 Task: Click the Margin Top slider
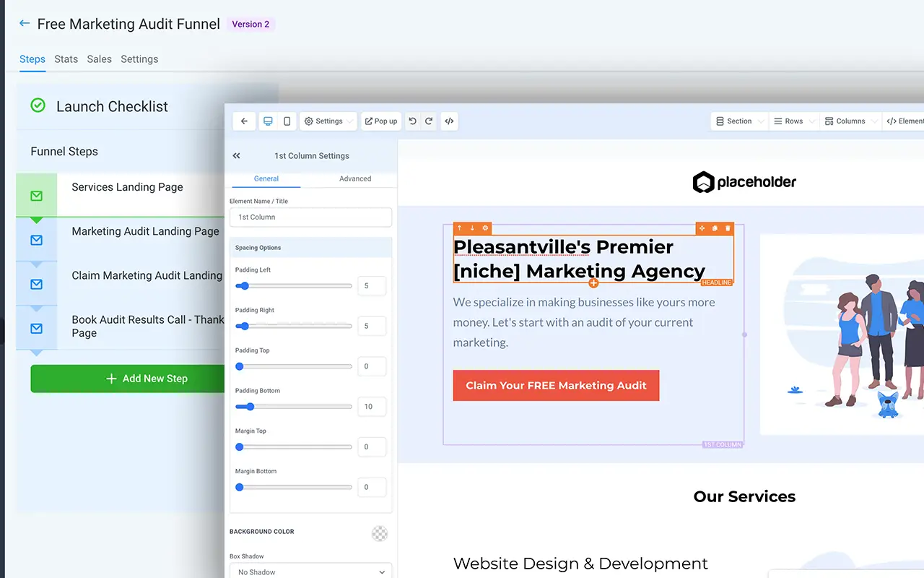pyautogui.click(x=294, y=447)
